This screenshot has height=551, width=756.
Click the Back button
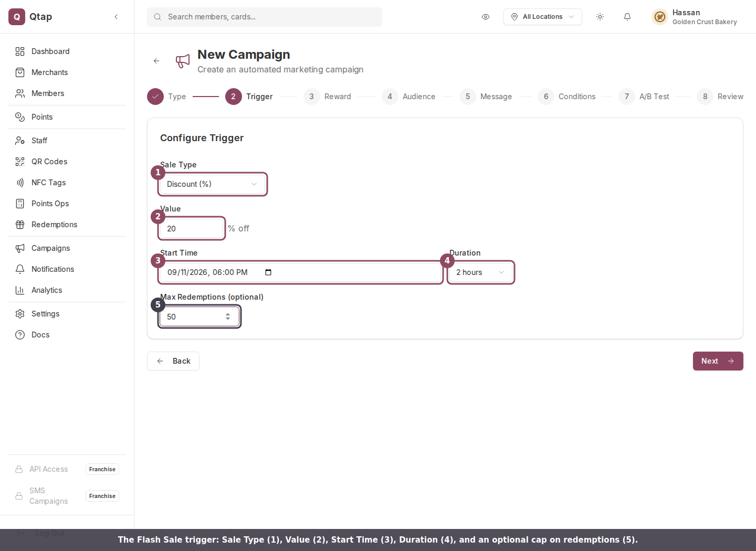pos(173,361)
